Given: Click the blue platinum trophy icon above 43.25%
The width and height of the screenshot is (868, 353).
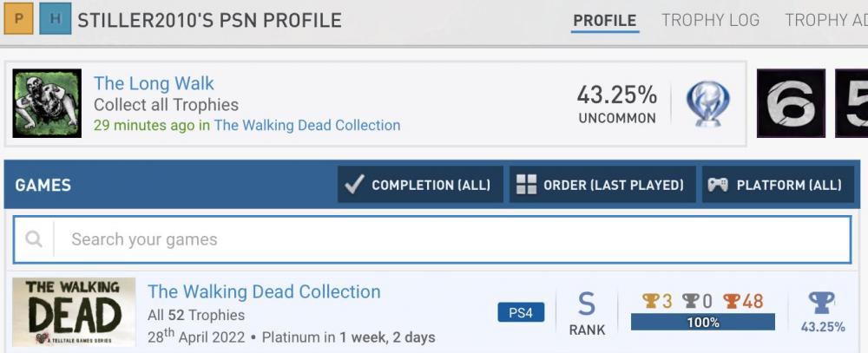Looking at the screenshot, I should [821, 303].
